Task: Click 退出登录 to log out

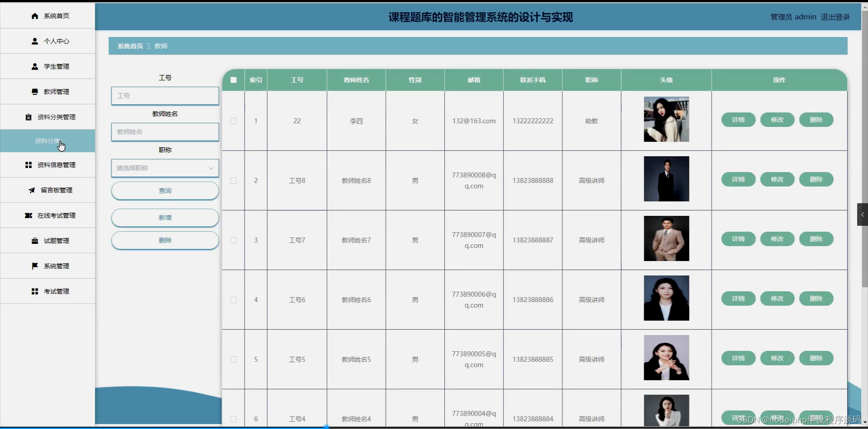Action: (835, 17)
